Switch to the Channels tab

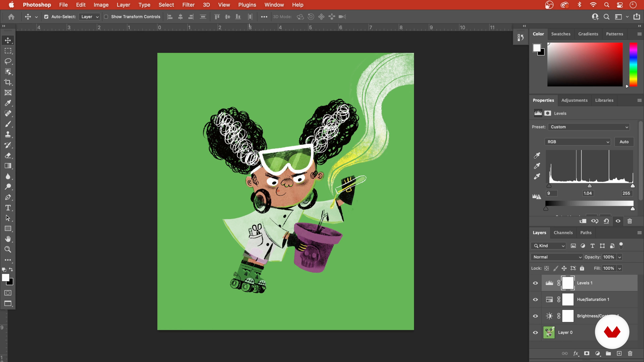[x=563, y=233]
